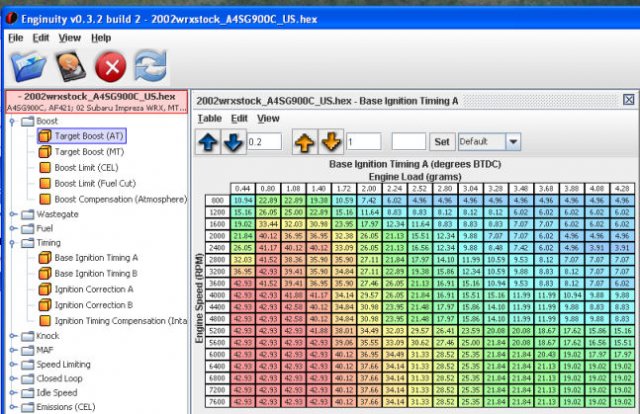Click the coarse increment field showing 1
Viewport: 640px width, 414px height.
click(364, 142)
